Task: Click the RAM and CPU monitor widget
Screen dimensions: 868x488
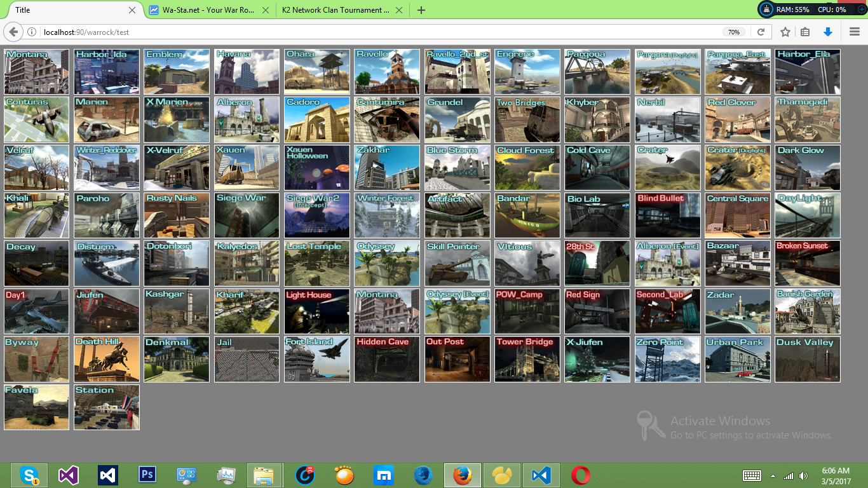Action: pyautogui.click(x=812, y=10)
